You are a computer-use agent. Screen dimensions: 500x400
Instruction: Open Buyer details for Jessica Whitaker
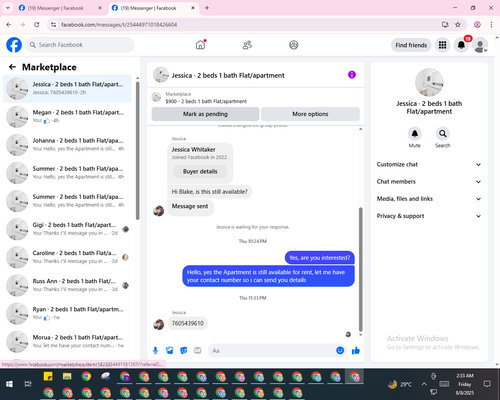coord(200,171)
